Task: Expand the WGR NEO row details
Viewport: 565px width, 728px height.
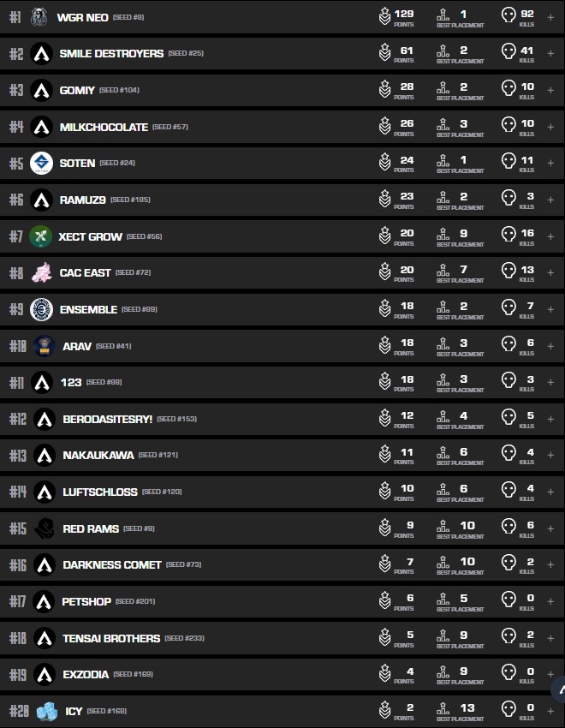Action: [x=550, y=17]
